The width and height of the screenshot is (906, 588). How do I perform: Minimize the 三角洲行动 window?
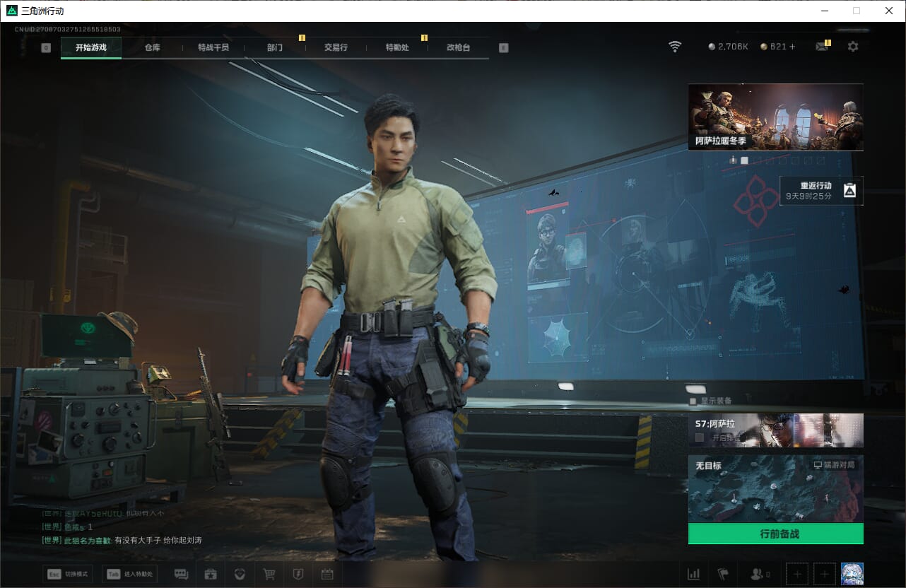[824, 11]
